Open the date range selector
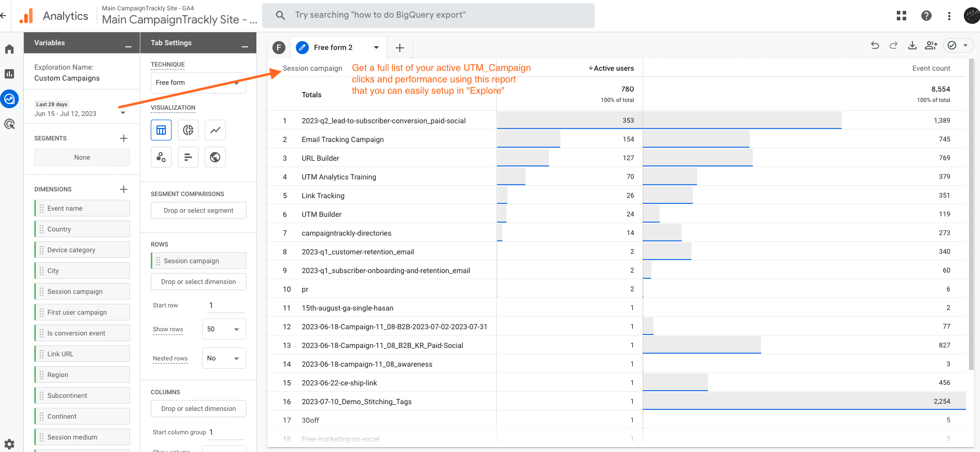980x452 pixels. [80, 109]
